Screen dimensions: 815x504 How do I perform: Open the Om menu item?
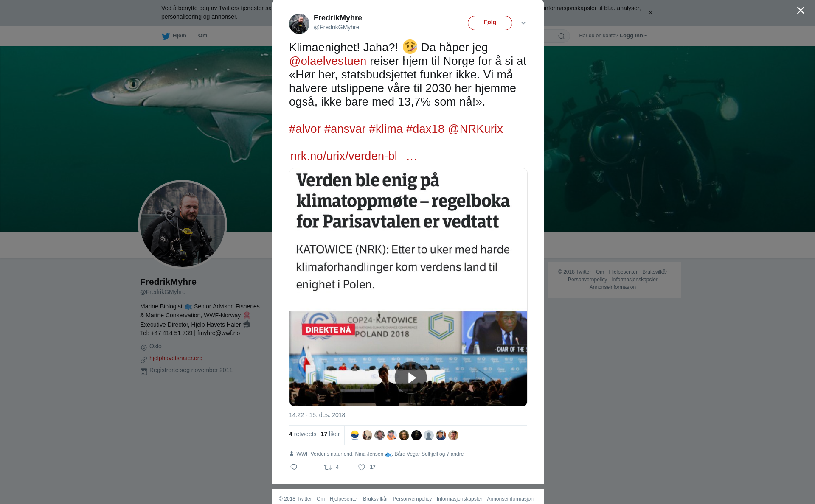[202, 36]
